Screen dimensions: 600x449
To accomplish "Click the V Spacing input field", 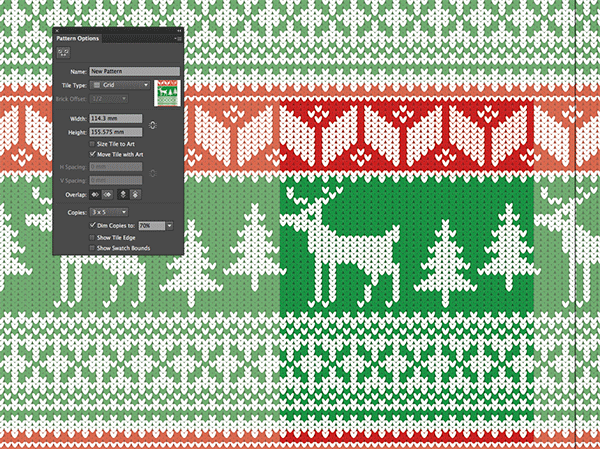I will coord(116,180).
